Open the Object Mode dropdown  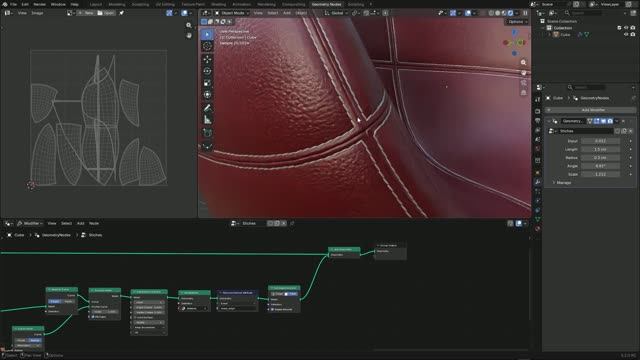click(x=232, y=13)
